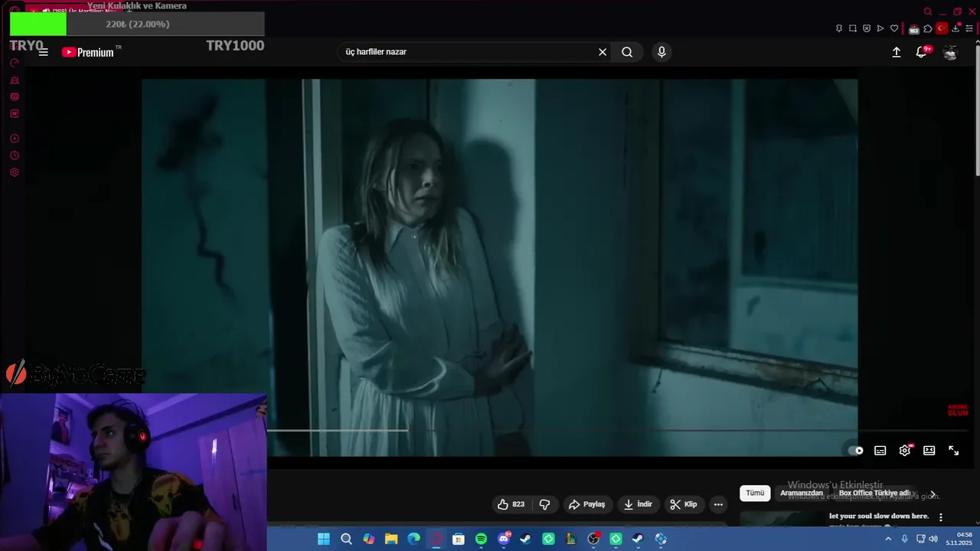Open options for 'let your soul slow down' video
The image size is (980, 551).
tap(941, 517)
